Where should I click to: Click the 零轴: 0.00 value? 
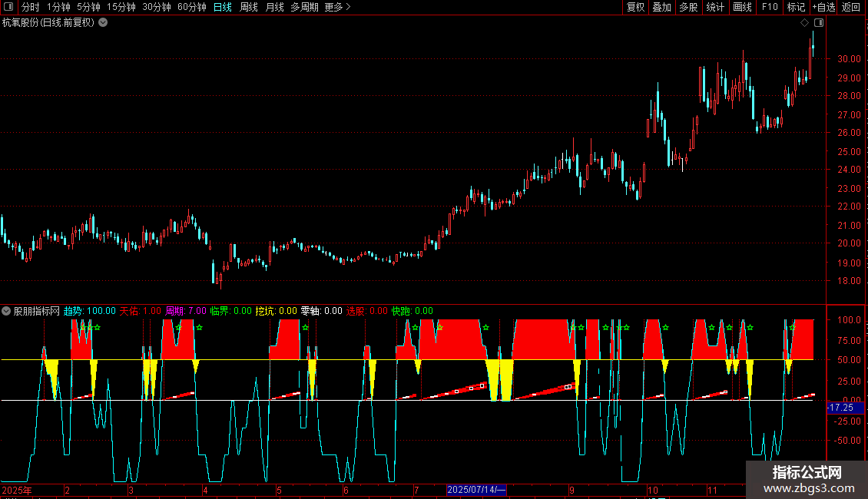click(322, 311)
